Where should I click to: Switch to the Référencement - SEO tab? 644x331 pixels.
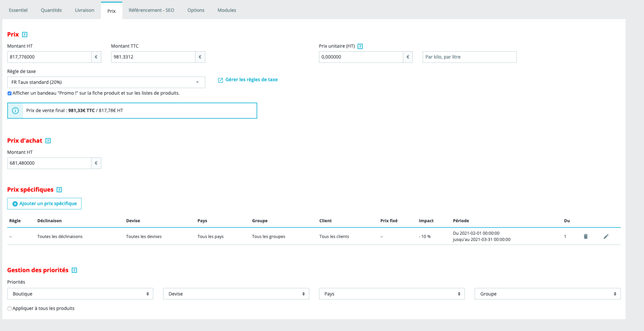click(x=151, y=10)
